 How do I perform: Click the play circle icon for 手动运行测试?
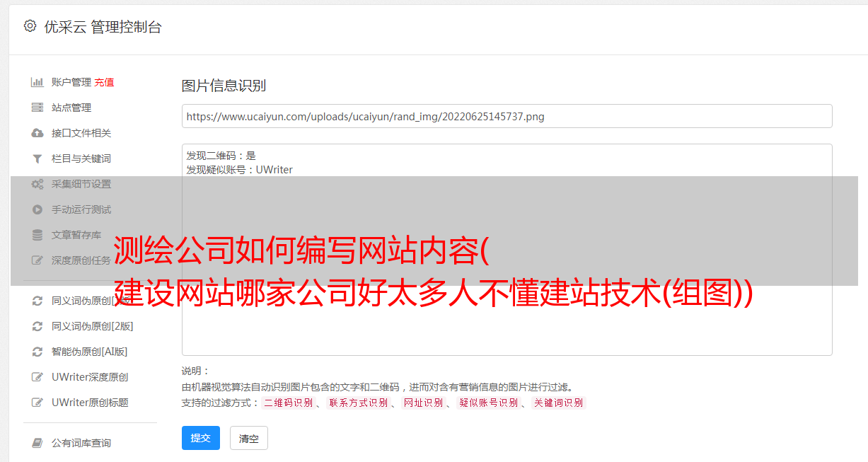pos(37,209)
